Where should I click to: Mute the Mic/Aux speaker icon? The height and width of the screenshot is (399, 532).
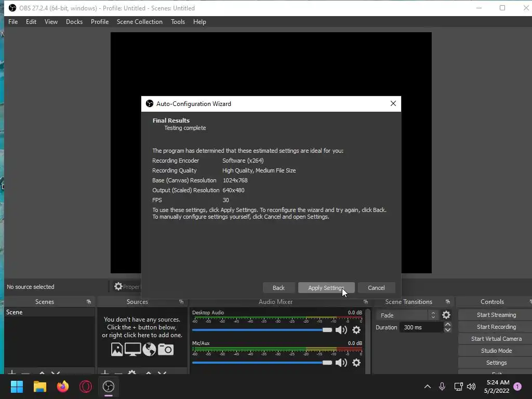tap(341, 363)
